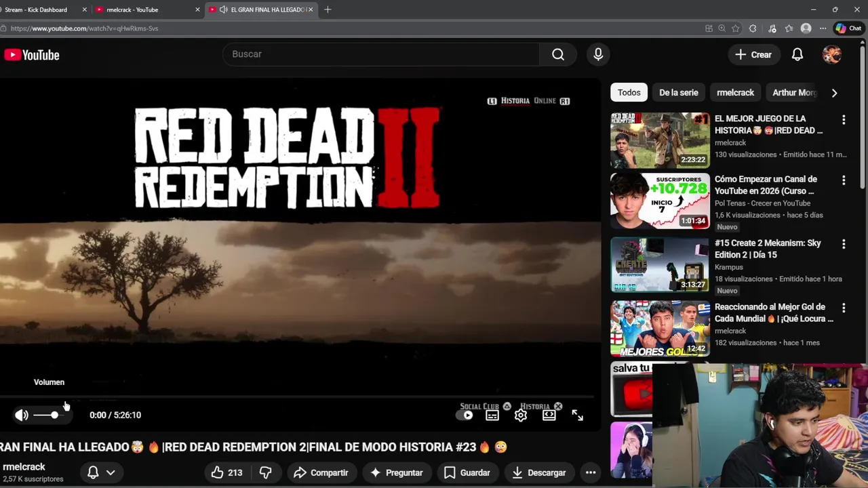Screen dimensions: 868x488
Task: Open subtitles in the player controls
Action: coord(492,415)
